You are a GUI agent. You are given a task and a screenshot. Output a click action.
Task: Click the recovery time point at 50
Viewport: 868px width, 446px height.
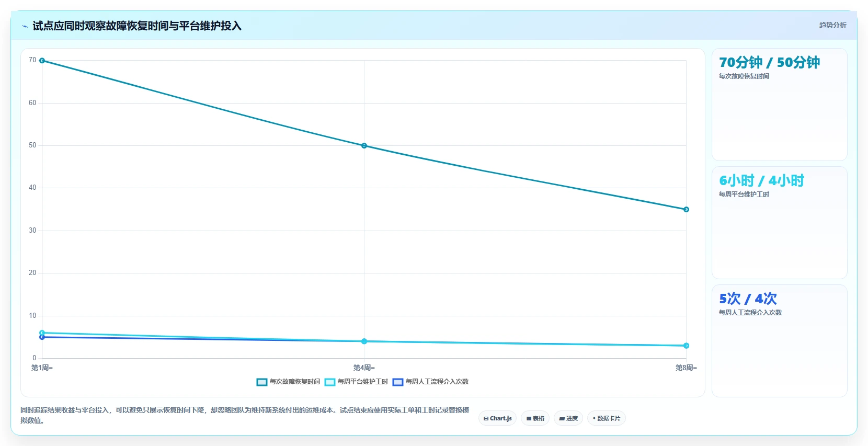coord(364,146)
